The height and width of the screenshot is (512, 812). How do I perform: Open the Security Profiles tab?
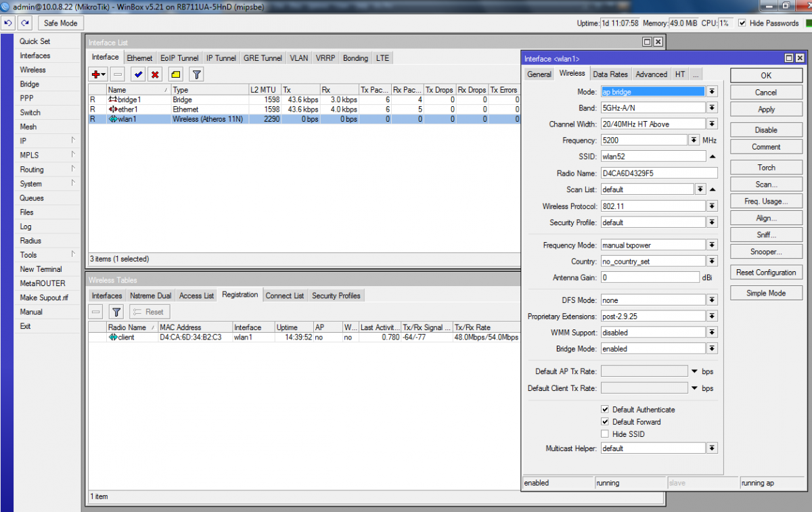pyautogui.click(x=336, y=296)
